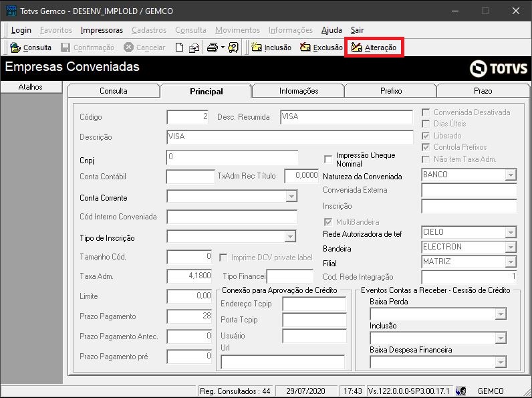Image resolution: width=532 pixels, height=398 pixels.
Task: Toggle the Liberado checkbox
Action: pyautogui.click(x=426, y=136)
